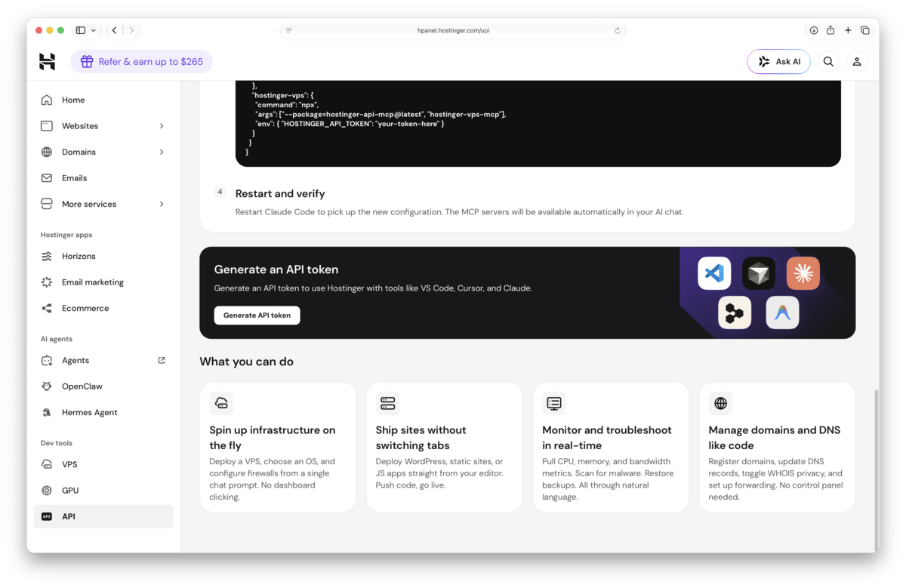Click the globe icon on DNS card

point(721,403)
